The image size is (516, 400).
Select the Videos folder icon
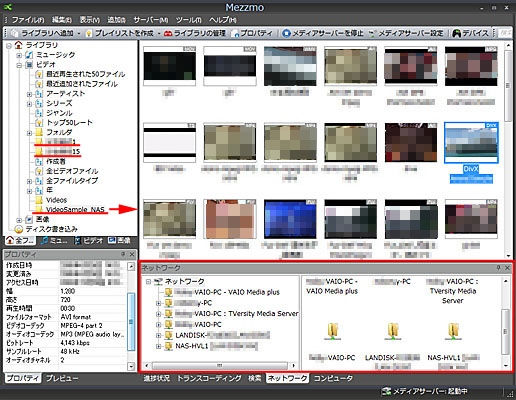tap(39, 200)
